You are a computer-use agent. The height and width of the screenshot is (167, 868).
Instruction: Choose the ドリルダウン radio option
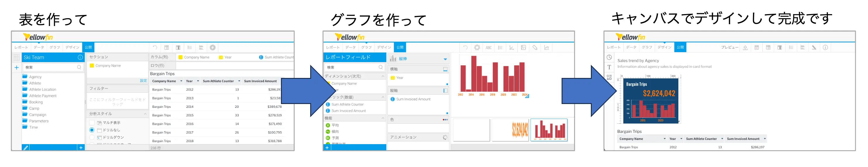[x=92, y=137]
